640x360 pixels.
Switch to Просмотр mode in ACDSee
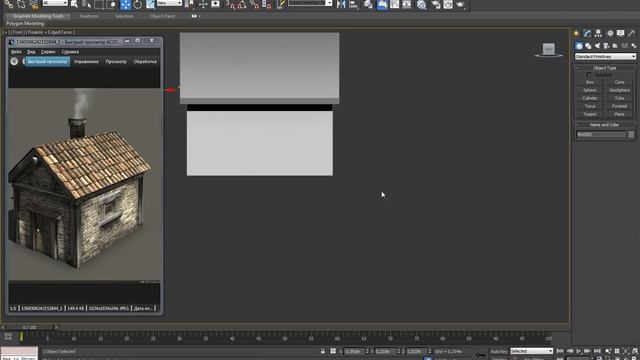click(x=116, y=62)
